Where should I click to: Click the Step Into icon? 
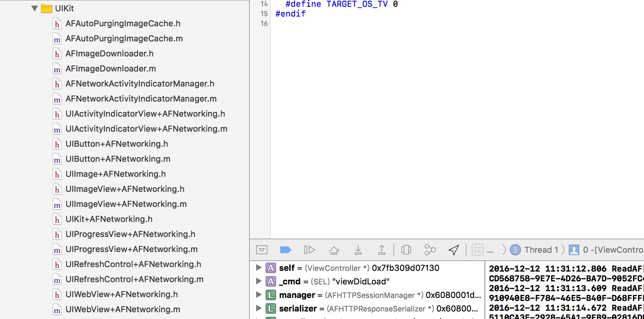(x=358, y=250)
